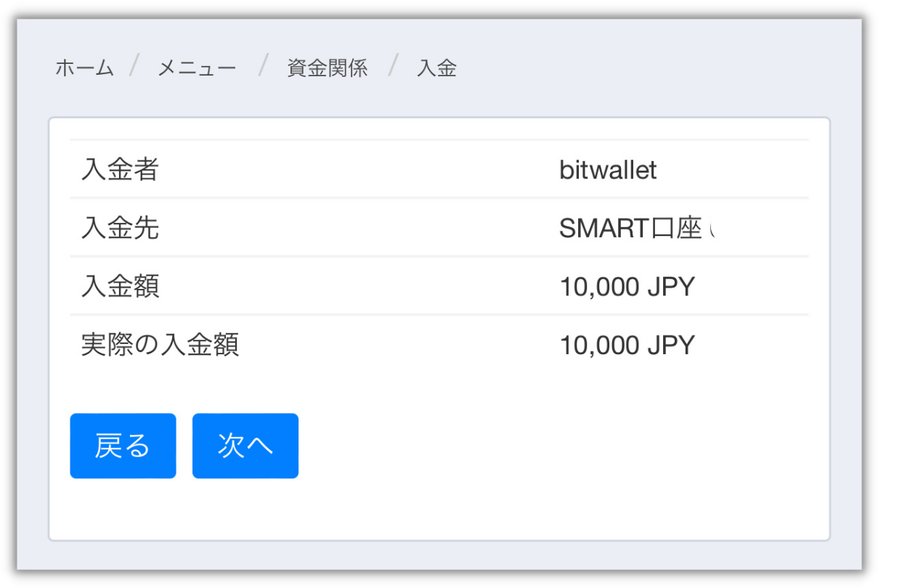Click the bitwallet depositor value
Screen dimensions: 902x588
pyautogui.click(x=608, y=170)
